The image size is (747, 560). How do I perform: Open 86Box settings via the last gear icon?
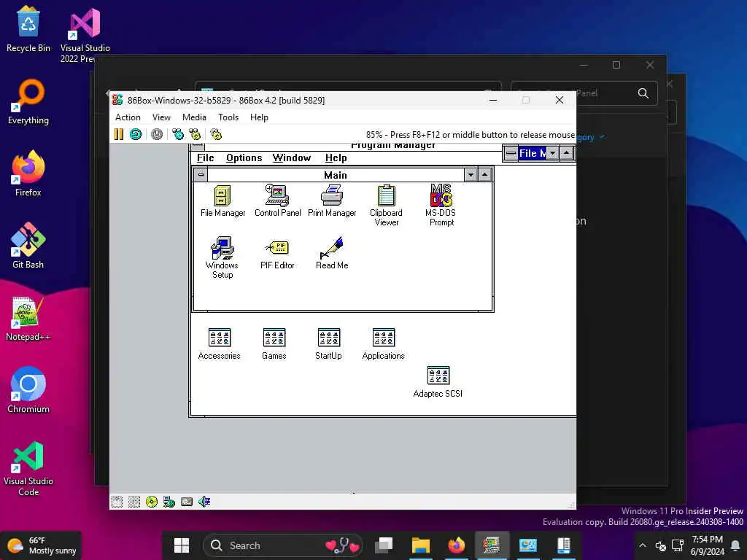[x=216, y=134]
